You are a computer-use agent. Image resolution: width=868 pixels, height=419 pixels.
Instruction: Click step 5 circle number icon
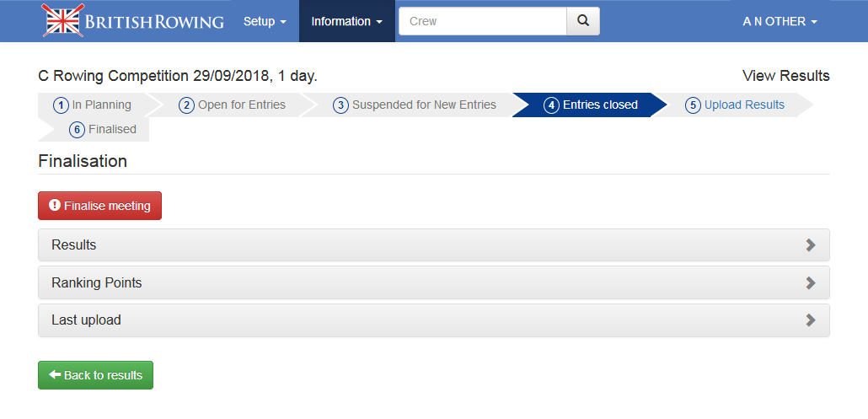click(693, 105)
